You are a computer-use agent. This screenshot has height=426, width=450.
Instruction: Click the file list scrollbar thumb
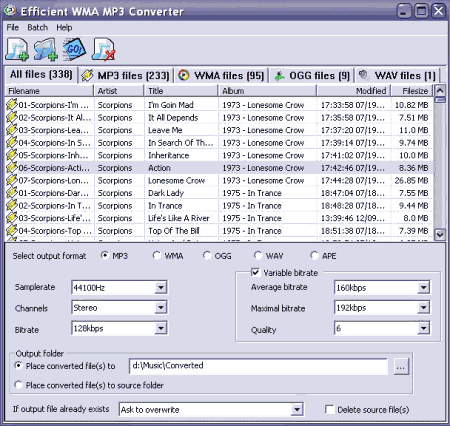pyautogui.click(x=440, y=100)
